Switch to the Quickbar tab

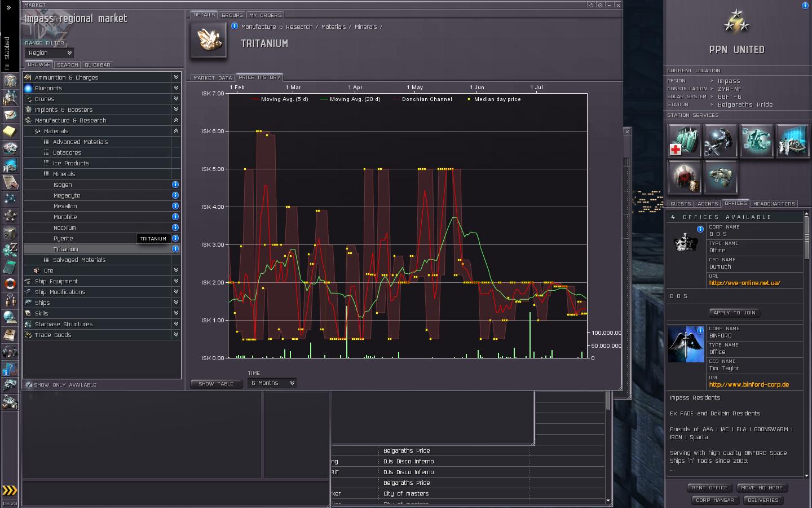98,65
